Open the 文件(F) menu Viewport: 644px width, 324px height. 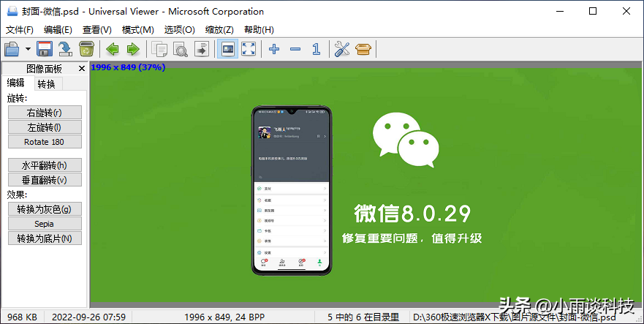click(20, 29)
